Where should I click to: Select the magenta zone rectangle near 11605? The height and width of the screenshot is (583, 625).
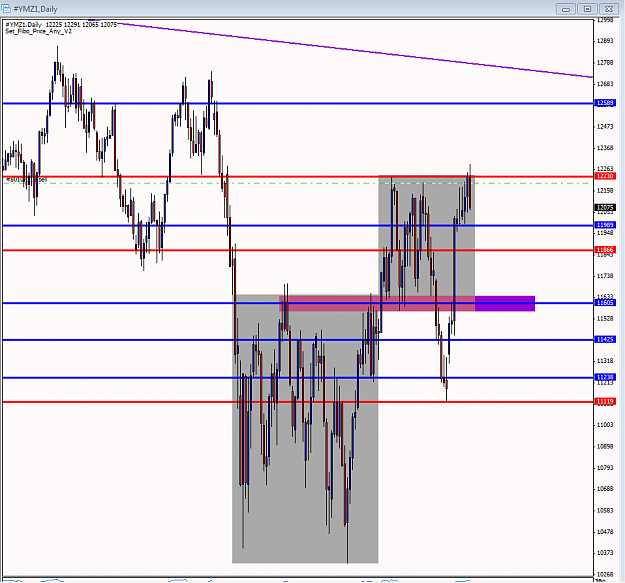click(377, 303)
